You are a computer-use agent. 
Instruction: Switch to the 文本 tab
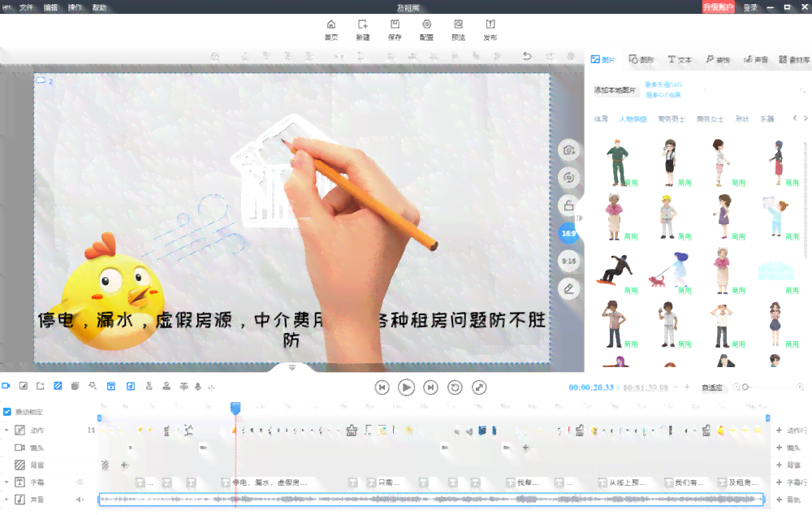coord(680,59)
